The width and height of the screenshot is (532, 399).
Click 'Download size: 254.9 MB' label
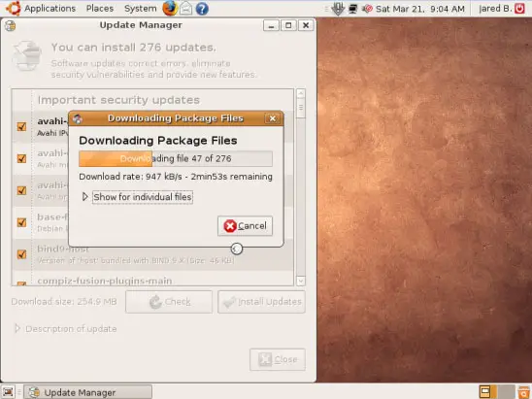(x=64, y=302)
